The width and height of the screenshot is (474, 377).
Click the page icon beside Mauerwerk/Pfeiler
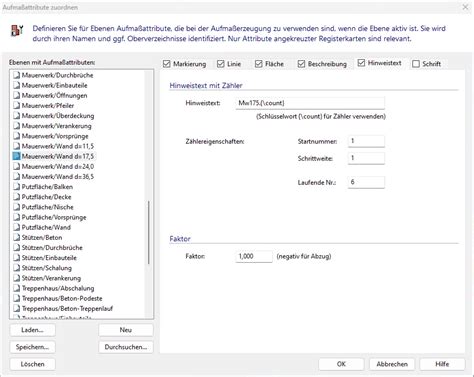click(16, 106)
